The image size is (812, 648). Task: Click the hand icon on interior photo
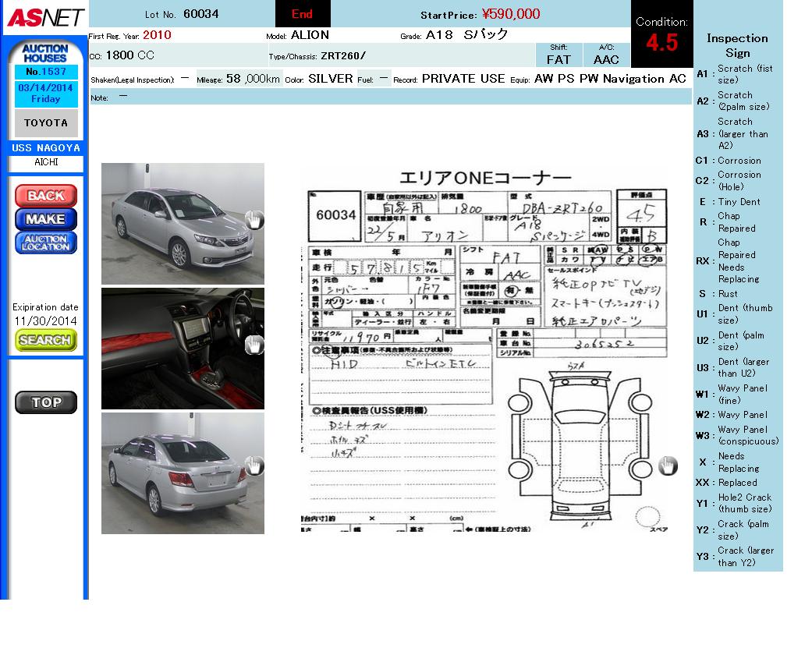click(254, 345)
